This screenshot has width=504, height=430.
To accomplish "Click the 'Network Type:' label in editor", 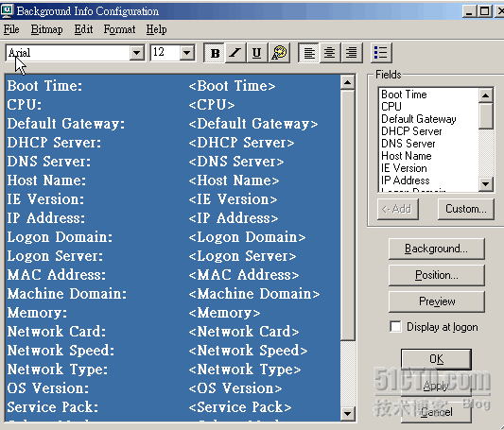I will click(58, 370).
